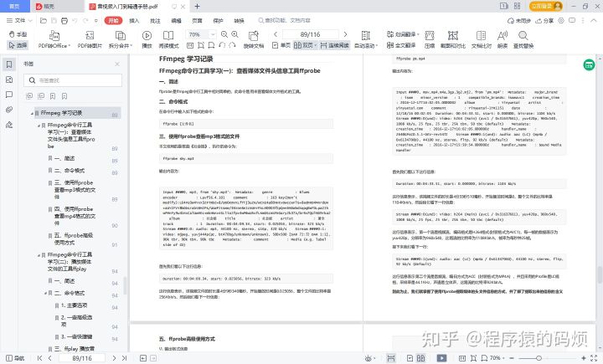The image size is (603, 364).
Task: Start slideshow with Play (播放) icon
Action: click(x=147, y=39)
